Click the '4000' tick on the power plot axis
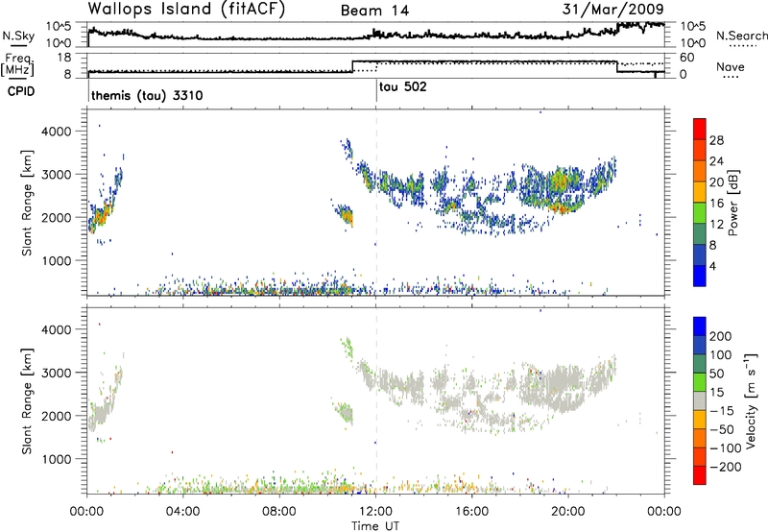The height and width of the screenshot is (532, 768). [x=56, y=132]
